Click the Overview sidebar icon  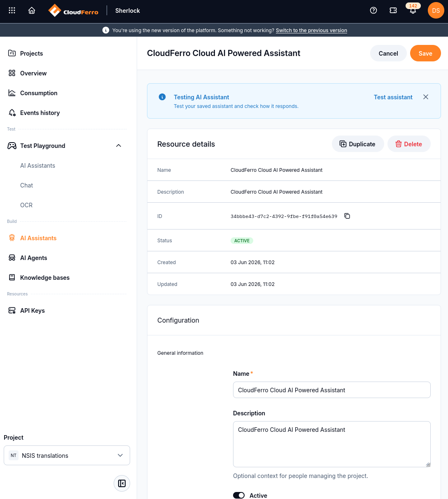(x=12, y=73)
